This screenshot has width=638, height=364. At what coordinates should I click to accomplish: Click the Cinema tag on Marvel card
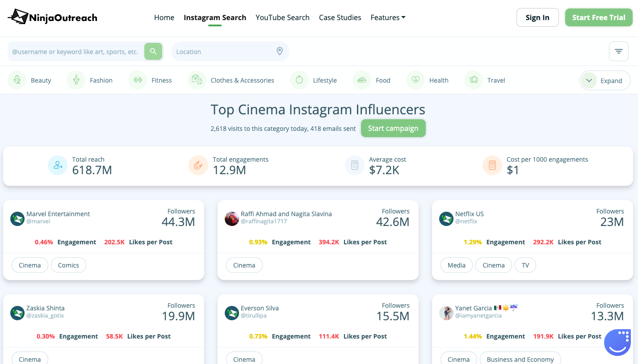30,265
